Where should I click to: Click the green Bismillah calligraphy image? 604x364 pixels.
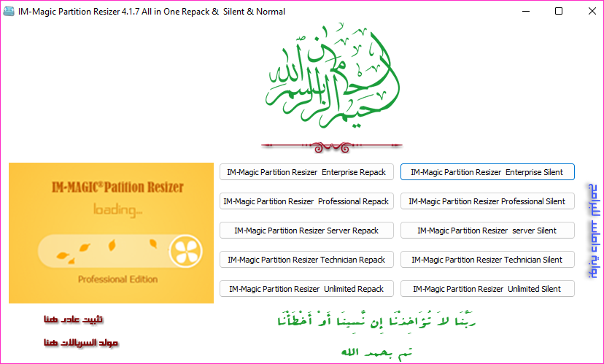332,76
